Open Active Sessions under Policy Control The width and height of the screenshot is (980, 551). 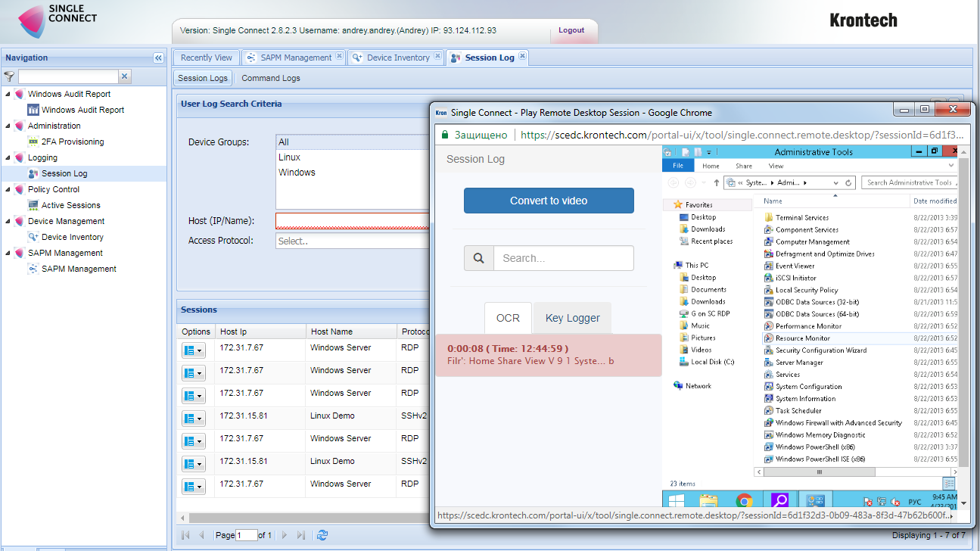(x=70, y=205)
